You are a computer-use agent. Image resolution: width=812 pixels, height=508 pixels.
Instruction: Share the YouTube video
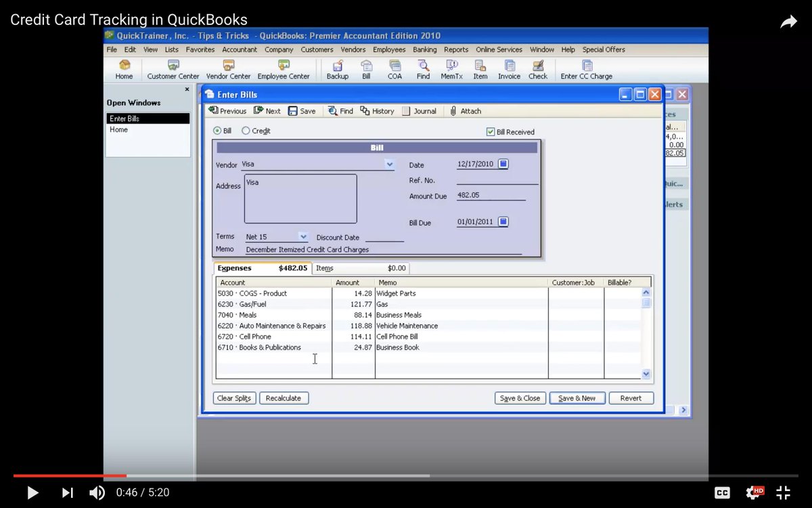pos(789,22)
